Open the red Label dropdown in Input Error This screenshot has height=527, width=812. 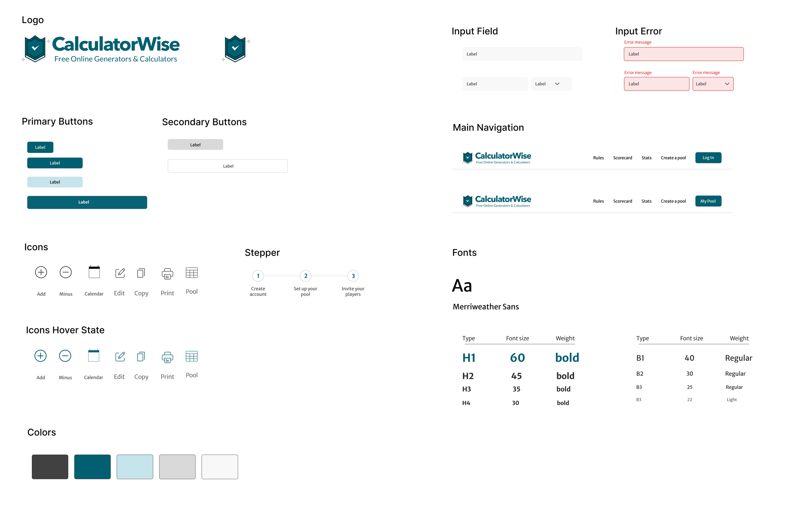[x=713, y=84]
